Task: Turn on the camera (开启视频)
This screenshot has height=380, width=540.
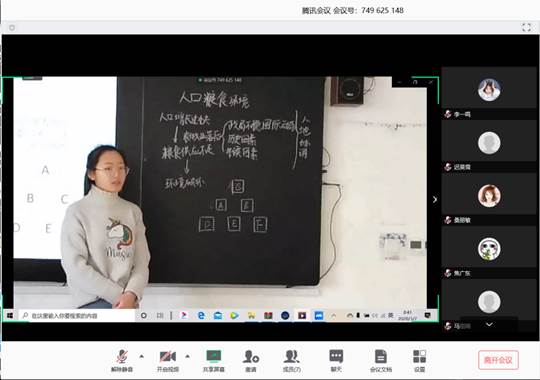Action: 168,360
